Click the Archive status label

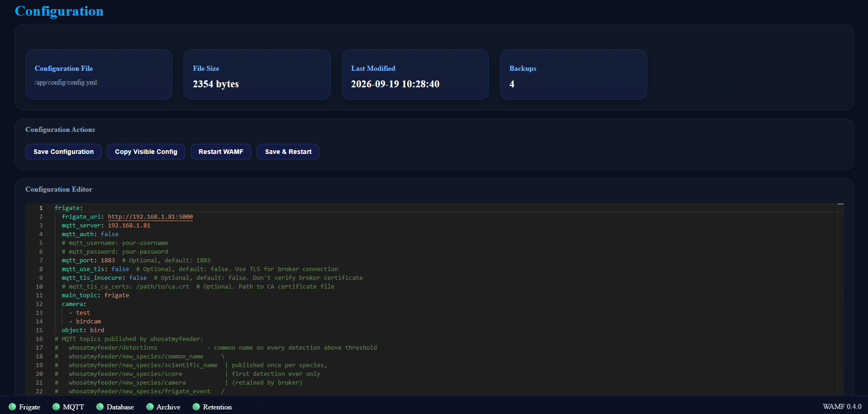point(168,407)
